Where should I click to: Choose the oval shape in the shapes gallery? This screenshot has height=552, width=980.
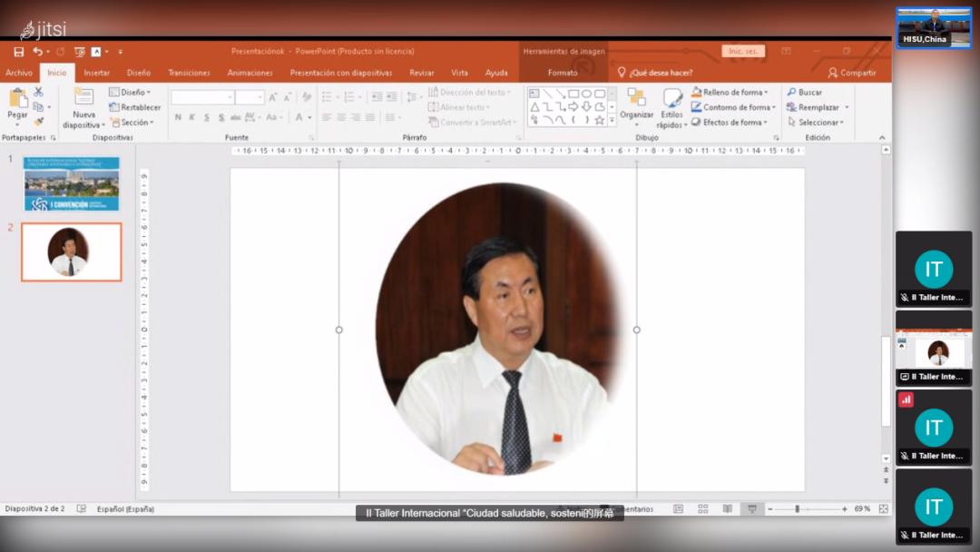(x=586, y=94)
